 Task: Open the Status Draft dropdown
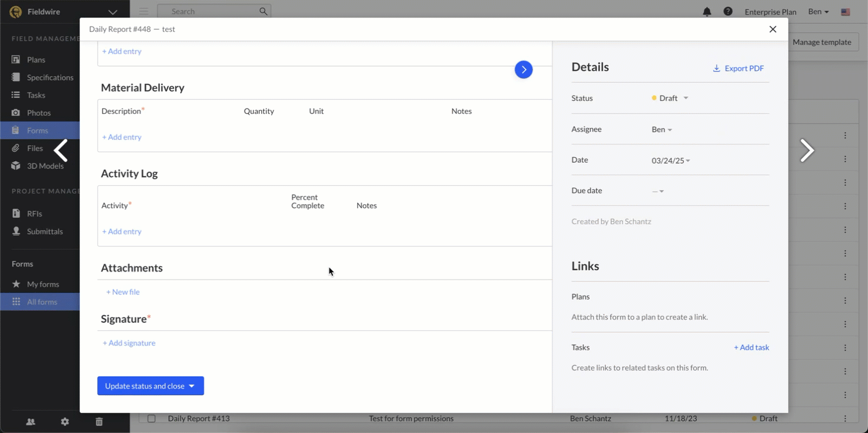coord(670,99)
